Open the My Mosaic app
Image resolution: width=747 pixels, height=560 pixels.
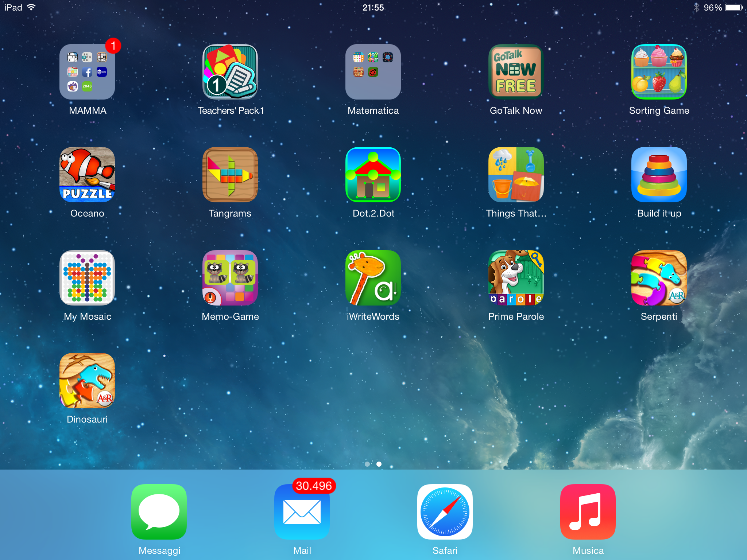click(87, 278)
